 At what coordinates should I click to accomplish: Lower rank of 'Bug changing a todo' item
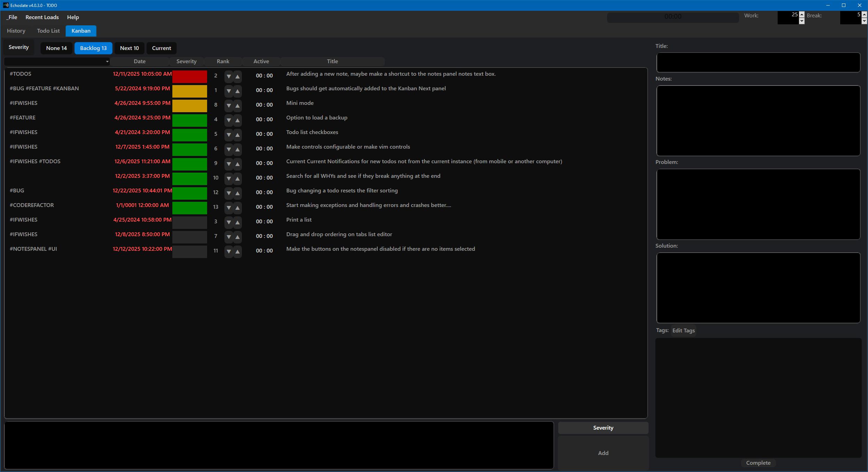pyautogui.click(x=229, y=193)
